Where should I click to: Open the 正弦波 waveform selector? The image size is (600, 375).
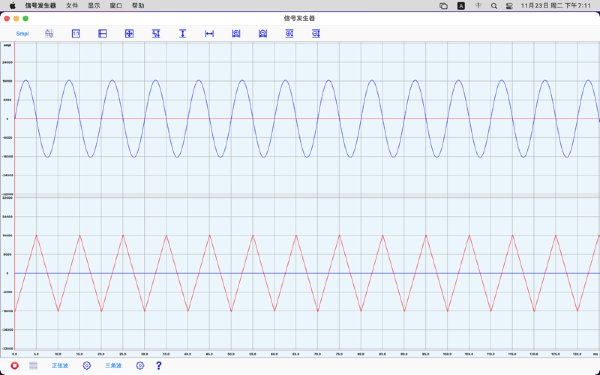pos(60,366)
